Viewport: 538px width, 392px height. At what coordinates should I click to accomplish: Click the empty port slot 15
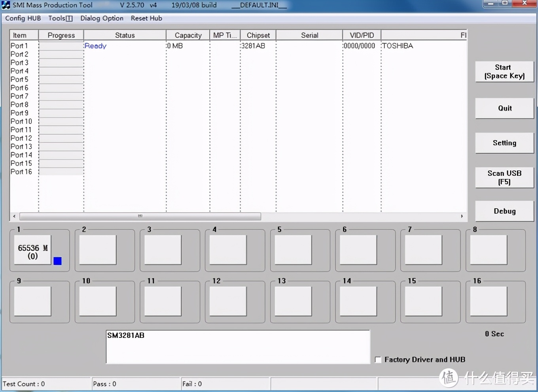pyautogui.click(x=424, y=302)
